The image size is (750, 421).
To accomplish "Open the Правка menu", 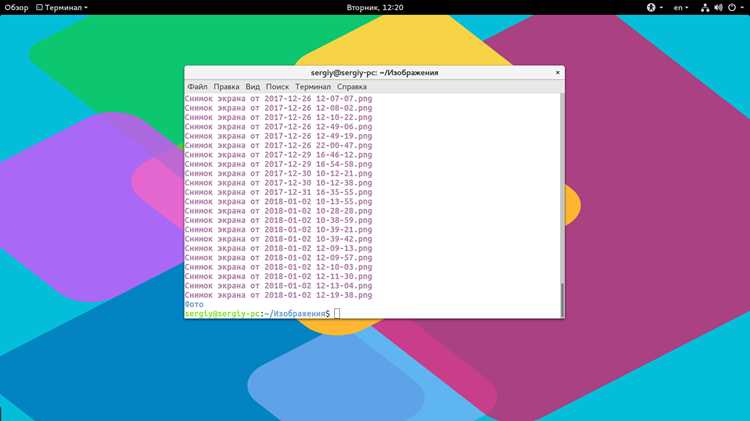I will coord(226,87).
